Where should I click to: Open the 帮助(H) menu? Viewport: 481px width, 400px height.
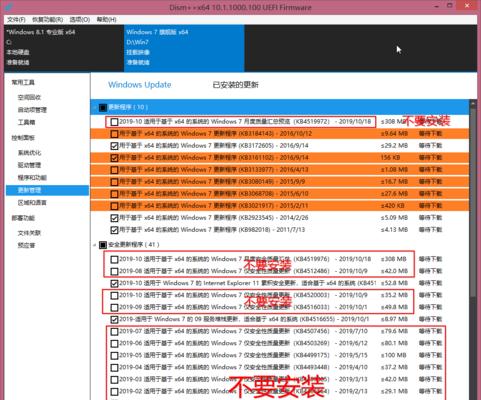[x=106, y=20]
